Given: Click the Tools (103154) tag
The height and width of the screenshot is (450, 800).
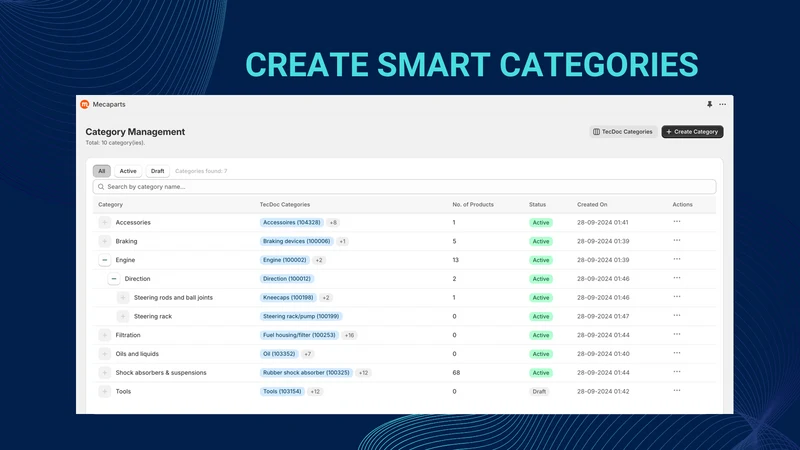Looking at the screenshot, I should click(x=282, y=391).
